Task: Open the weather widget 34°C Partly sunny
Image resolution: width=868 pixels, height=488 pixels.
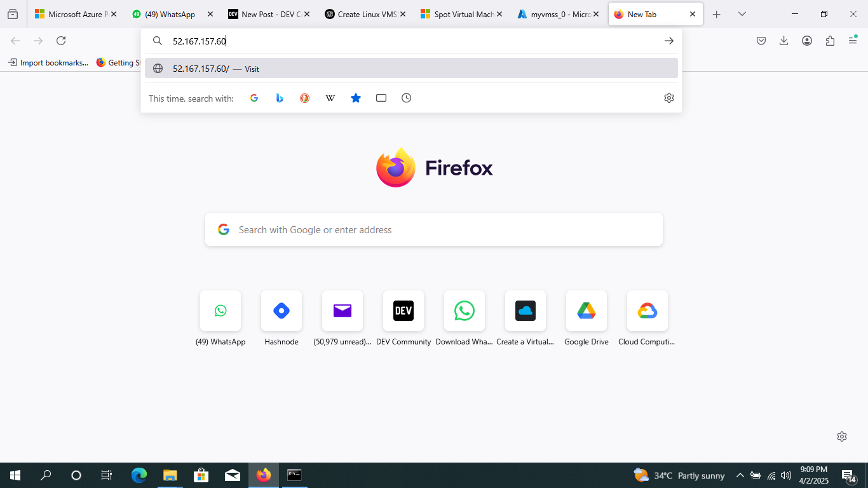Action: [x=679, y=475]
